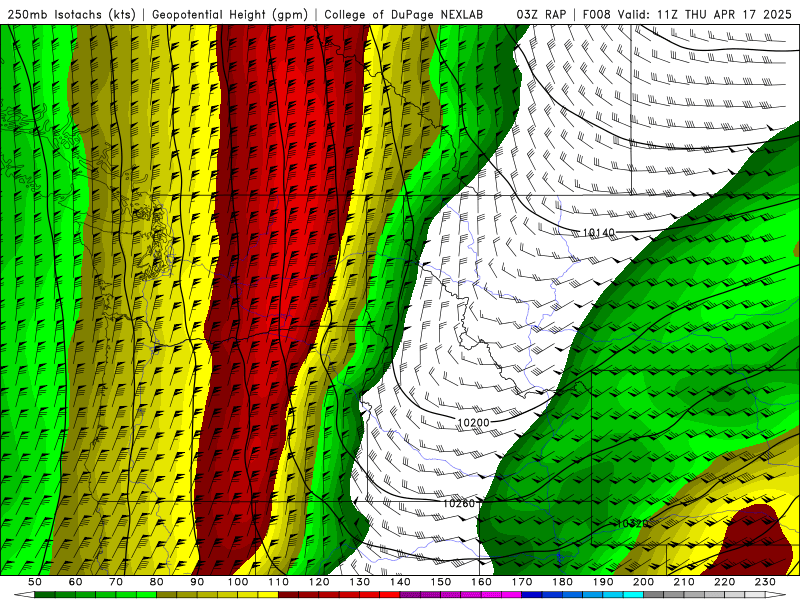Screen dimensions: 800x600
Task: Click the 130 value on the color scale
Action: (360, 582)
